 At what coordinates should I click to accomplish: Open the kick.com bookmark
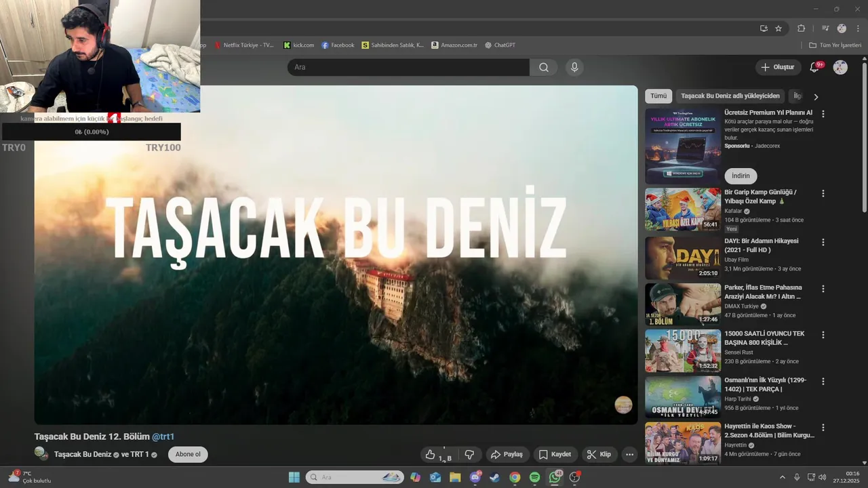coord(298,45)
